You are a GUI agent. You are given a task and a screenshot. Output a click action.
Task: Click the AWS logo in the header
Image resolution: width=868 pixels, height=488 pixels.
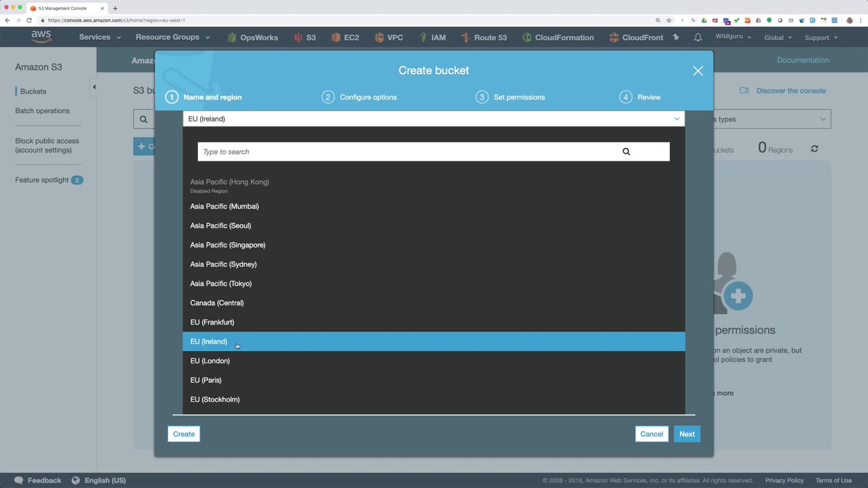tap(41, 37)
